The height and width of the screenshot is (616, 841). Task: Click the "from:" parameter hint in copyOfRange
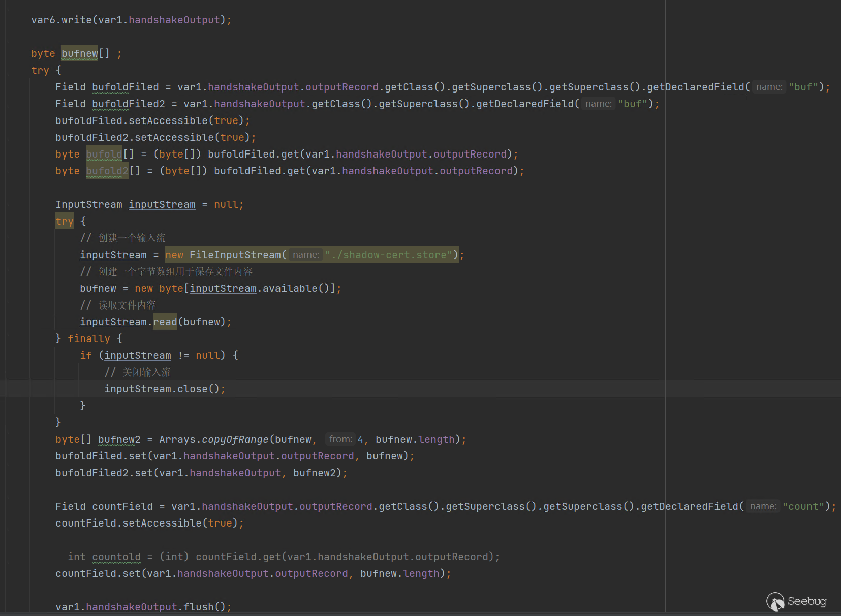coord(340,439)
